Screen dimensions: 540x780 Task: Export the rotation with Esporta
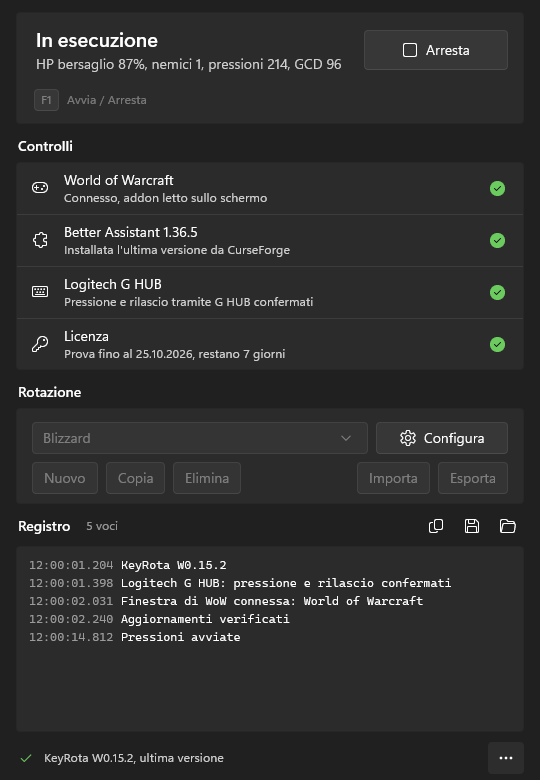[473, 478]
